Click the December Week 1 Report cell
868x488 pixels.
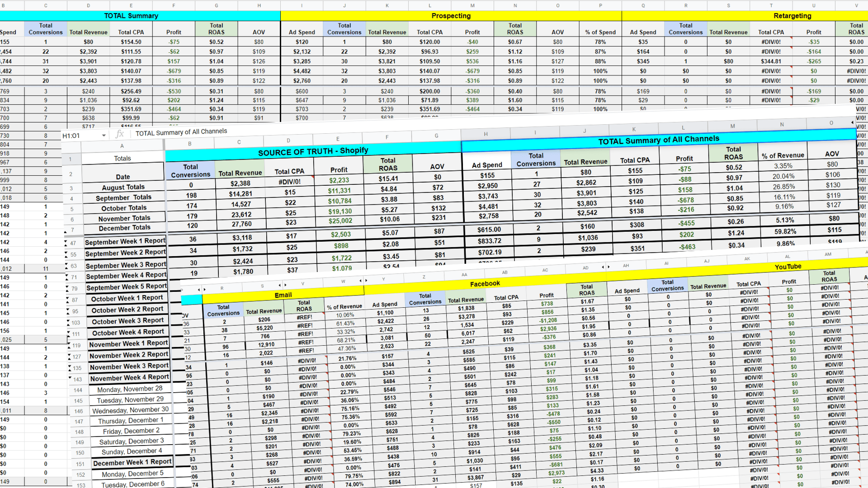(132, 462)
